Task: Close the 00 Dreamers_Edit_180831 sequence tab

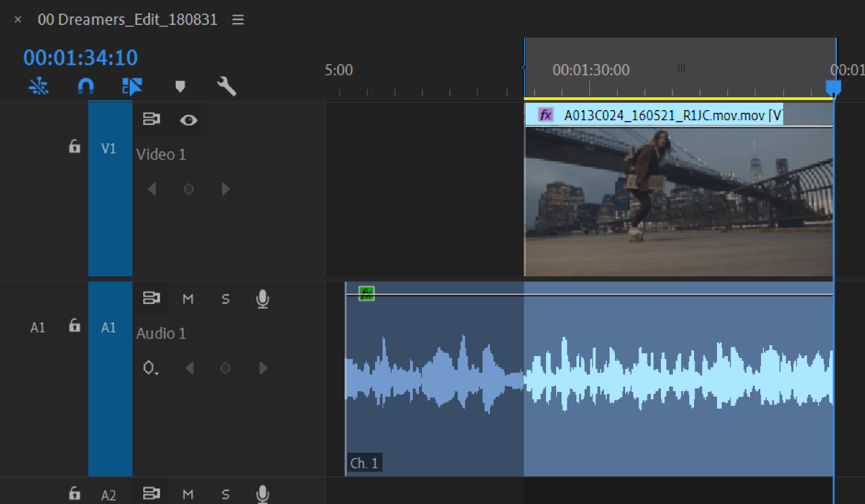Action: point(18,20)
